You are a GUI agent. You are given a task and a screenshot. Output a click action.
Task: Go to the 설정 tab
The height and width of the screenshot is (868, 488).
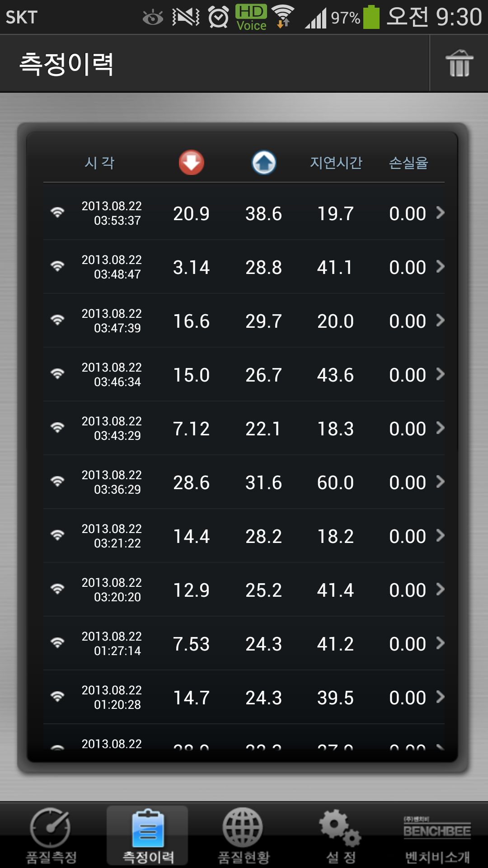point(341,835)
